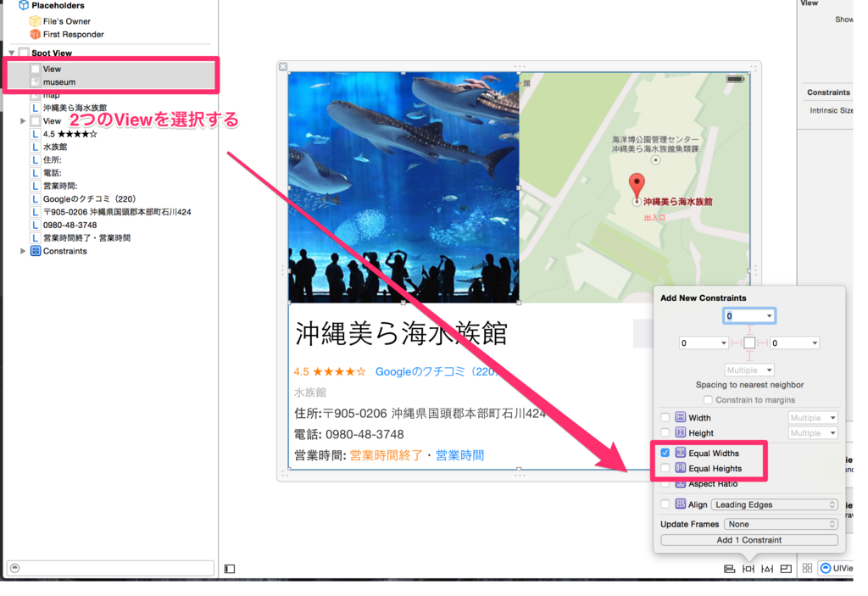Select the Spot View root row
This screenshot has width=868, height=596.
click(x=111, y=53)
